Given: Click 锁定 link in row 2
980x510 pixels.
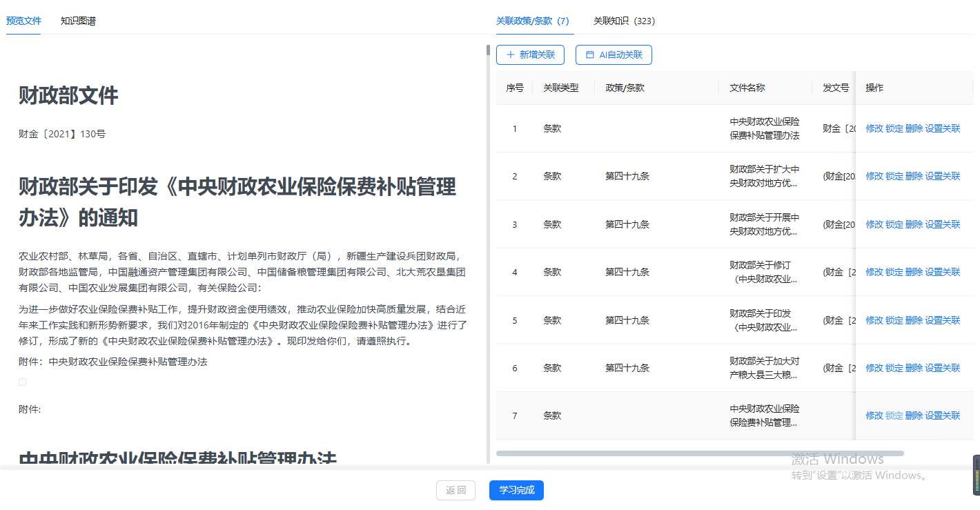Looking at the screenshot, I should 894,177.
